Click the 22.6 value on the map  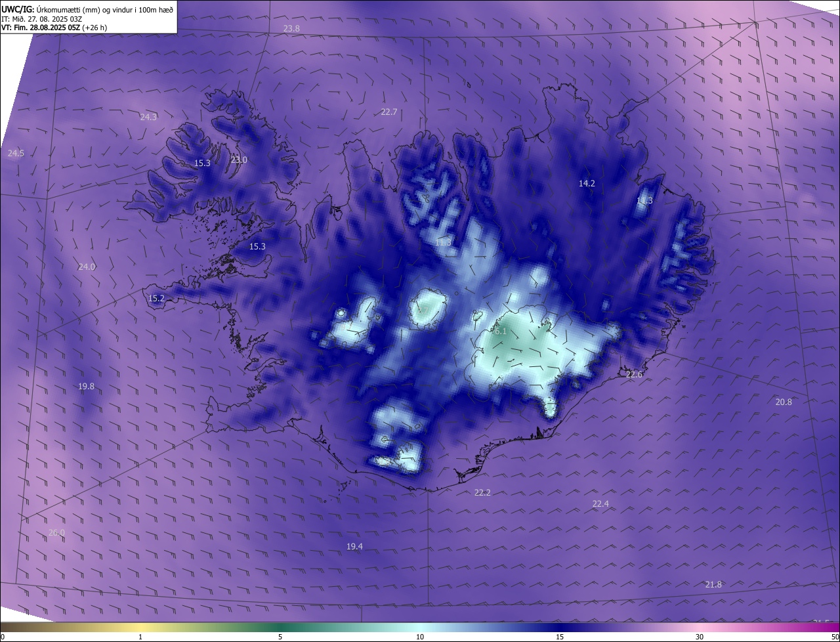pos(634,374)
